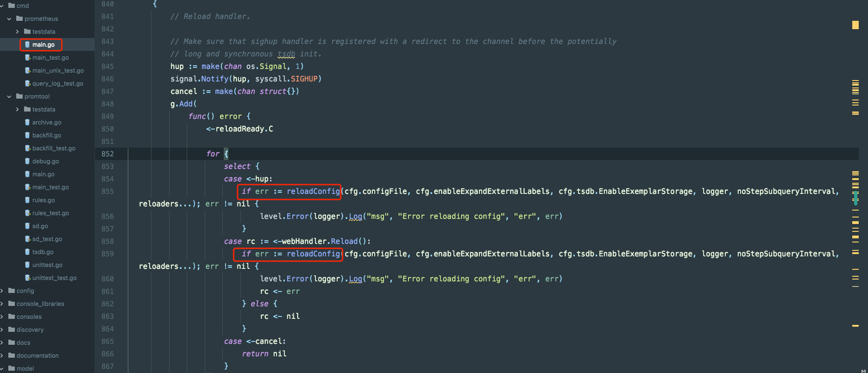Click the file icon beside sd_test.go
Screen dimensions: 868x373
27,239
